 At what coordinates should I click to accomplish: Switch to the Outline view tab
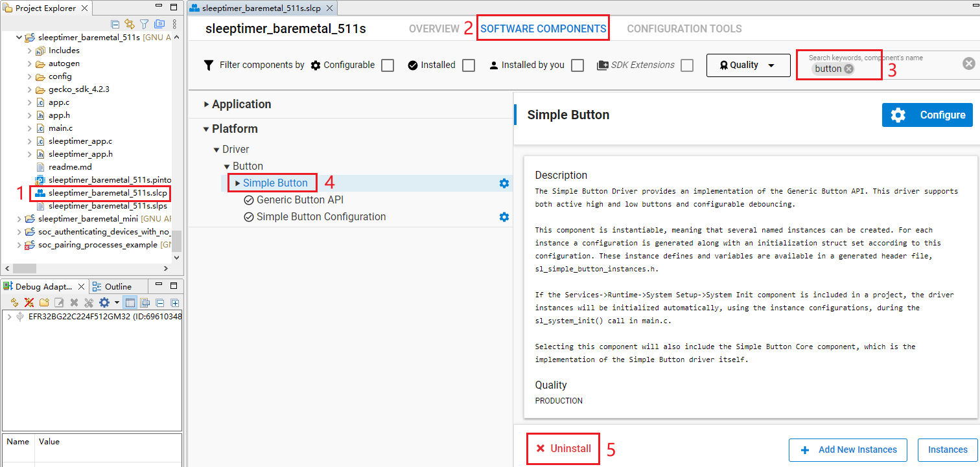point(117,286)
